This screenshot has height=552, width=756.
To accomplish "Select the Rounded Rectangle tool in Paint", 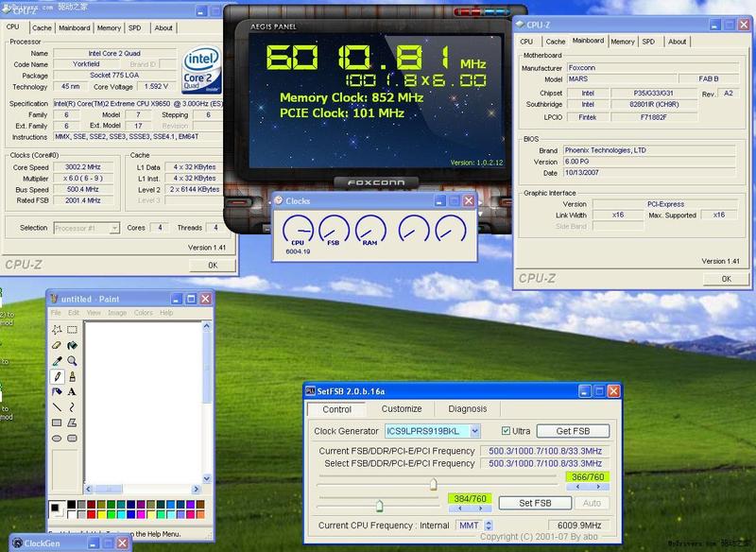I will coord(73,439).
